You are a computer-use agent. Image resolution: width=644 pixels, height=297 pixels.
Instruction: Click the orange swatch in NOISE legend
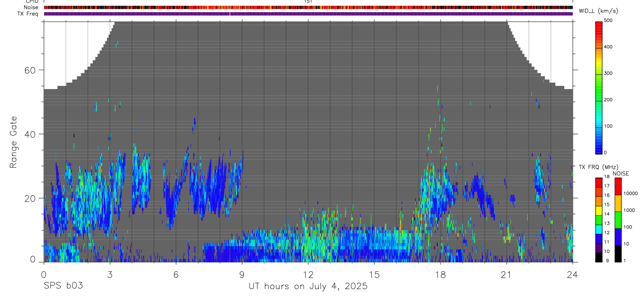[x=618, y=203]
